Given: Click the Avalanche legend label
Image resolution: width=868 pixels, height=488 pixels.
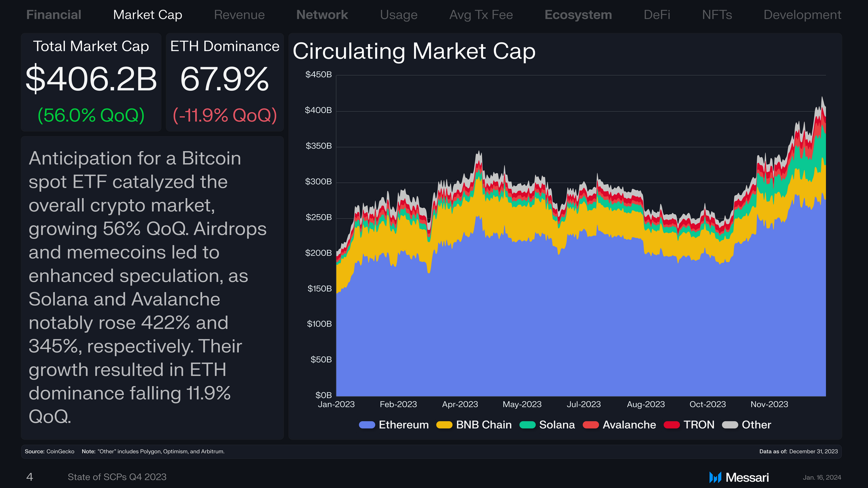Looking at the screenshot, I should click(629, 425).
